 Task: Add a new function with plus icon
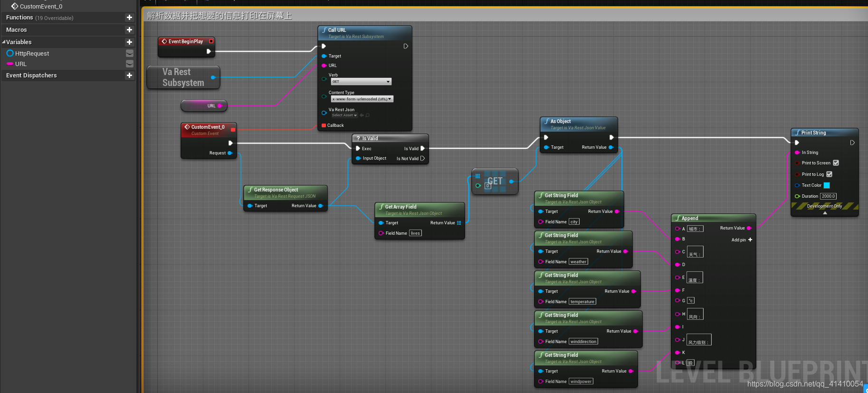(129, 18)
